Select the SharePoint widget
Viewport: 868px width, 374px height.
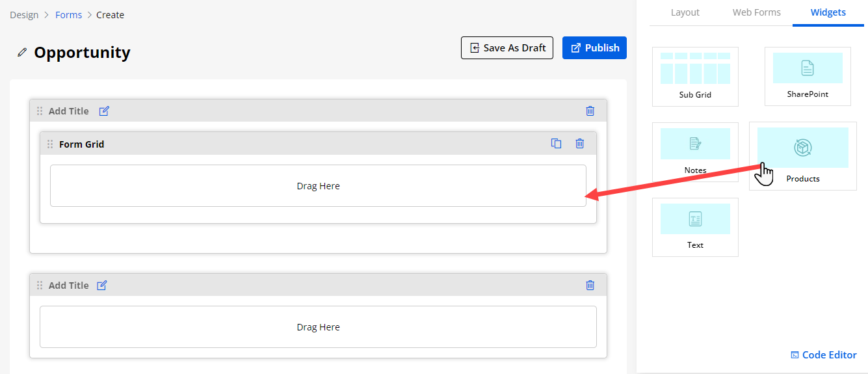[808, 76]
